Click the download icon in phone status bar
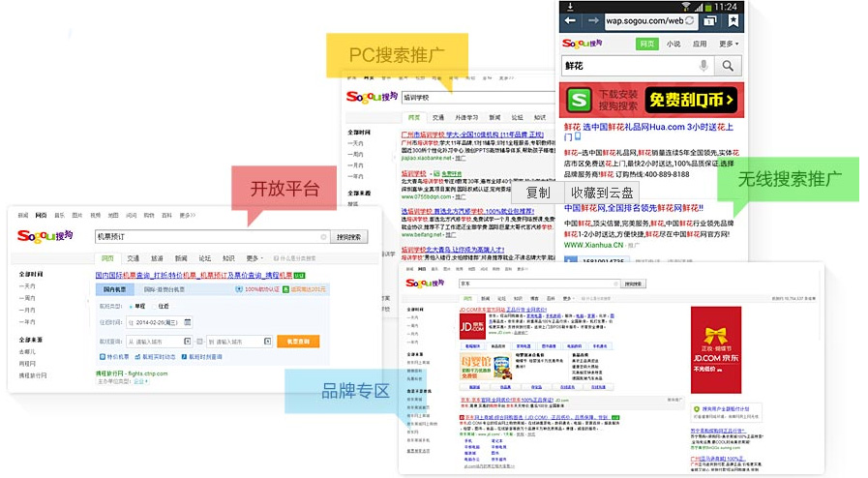Image resolution: width=868 pixels, height=478 pixels. 570,6
